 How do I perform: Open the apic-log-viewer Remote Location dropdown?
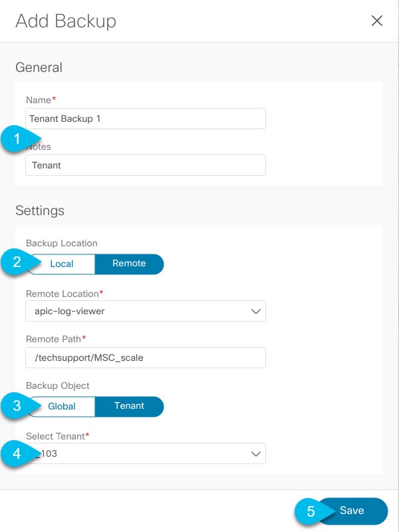point(146,311)
